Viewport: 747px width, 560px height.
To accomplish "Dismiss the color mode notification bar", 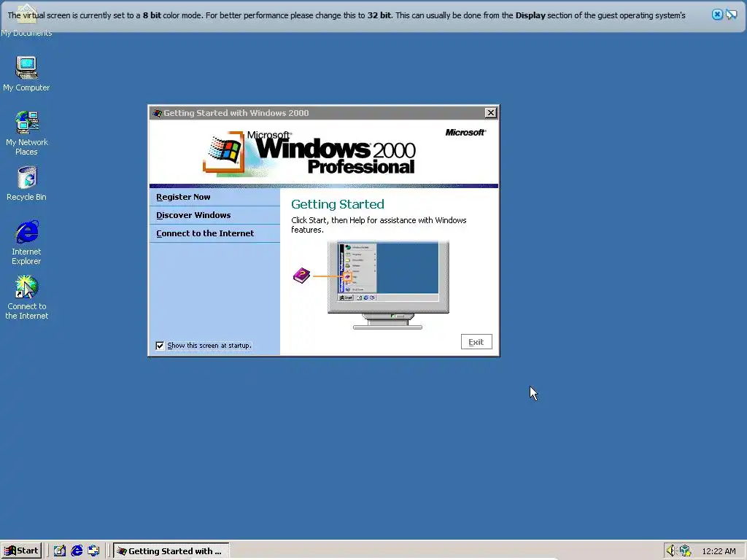I will [x=717, y=15].
